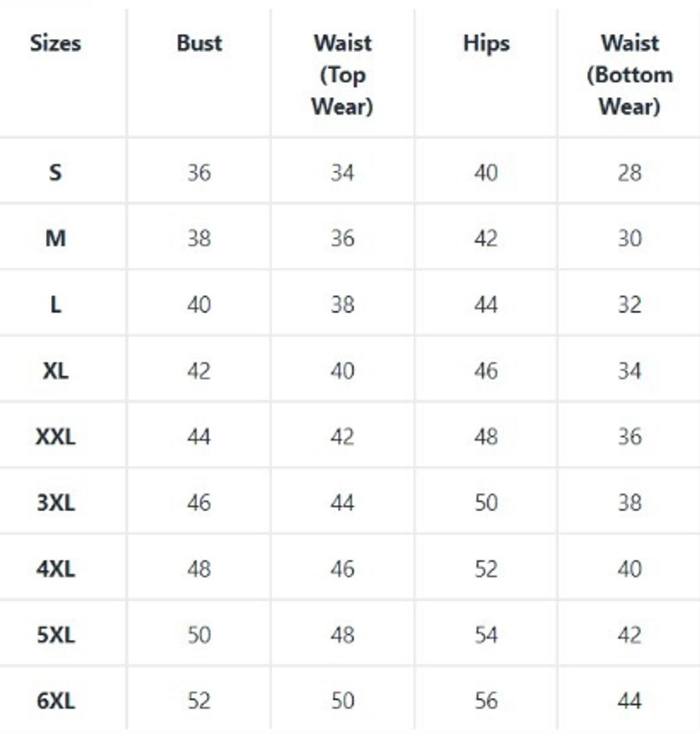
Task: Click the M size row label
Action: 55,239
